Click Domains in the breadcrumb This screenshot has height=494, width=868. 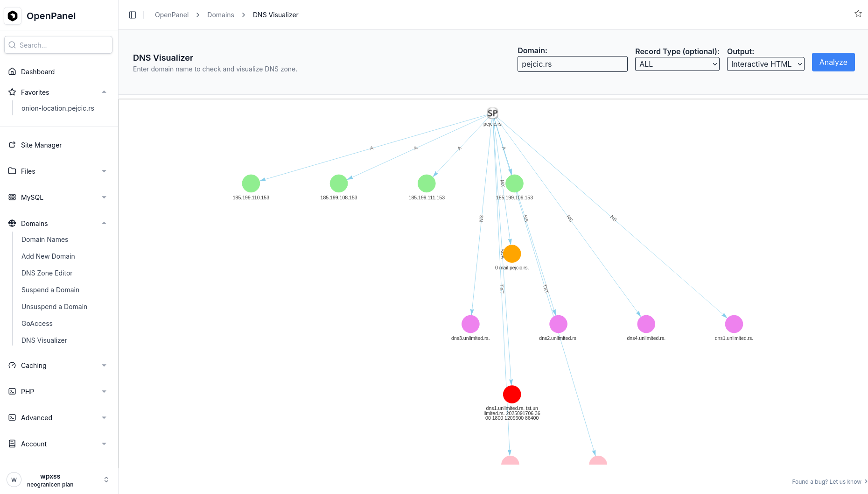[x=220, y=14]
